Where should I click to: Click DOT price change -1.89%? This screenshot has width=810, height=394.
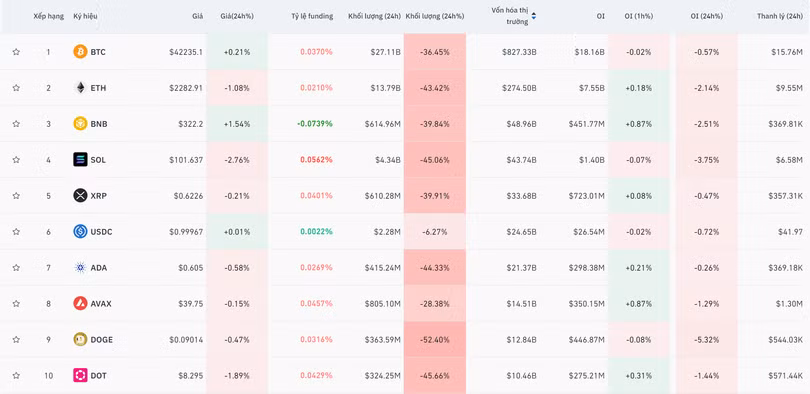click(x=237, y=375)
